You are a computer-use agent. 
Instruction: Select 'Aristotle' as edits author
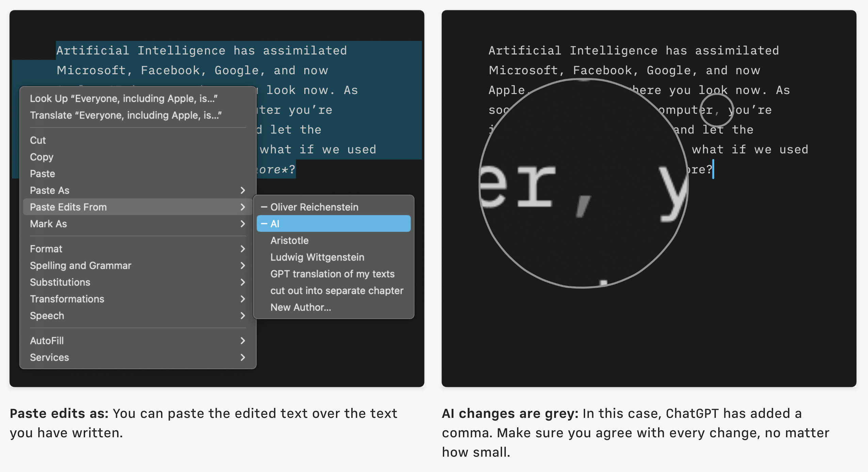(x=289, y=240)
